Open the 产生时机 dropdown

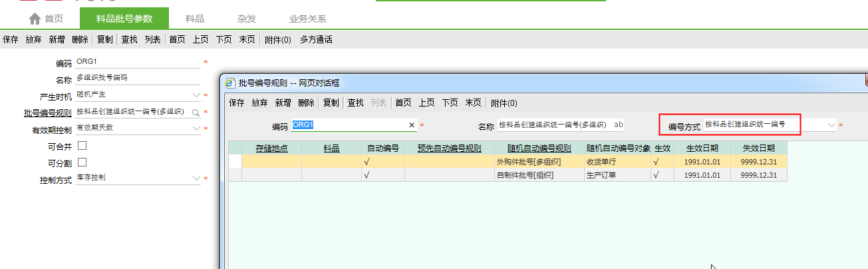coord(196,96)
